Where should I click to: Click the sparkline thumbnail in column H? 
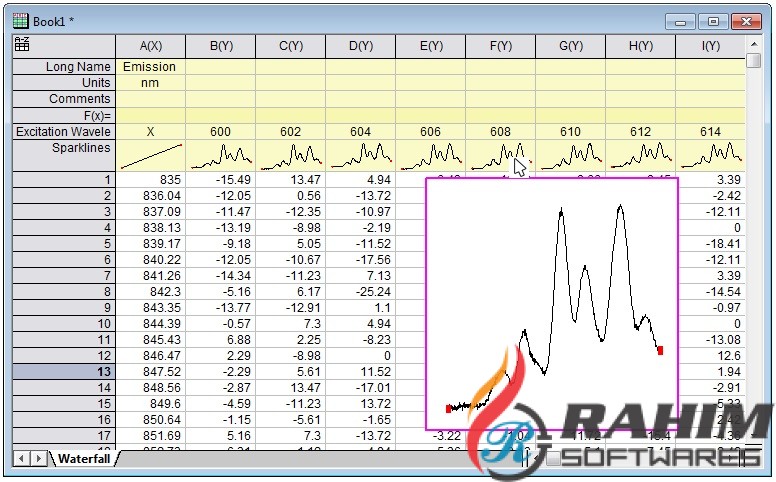[640, 156]
